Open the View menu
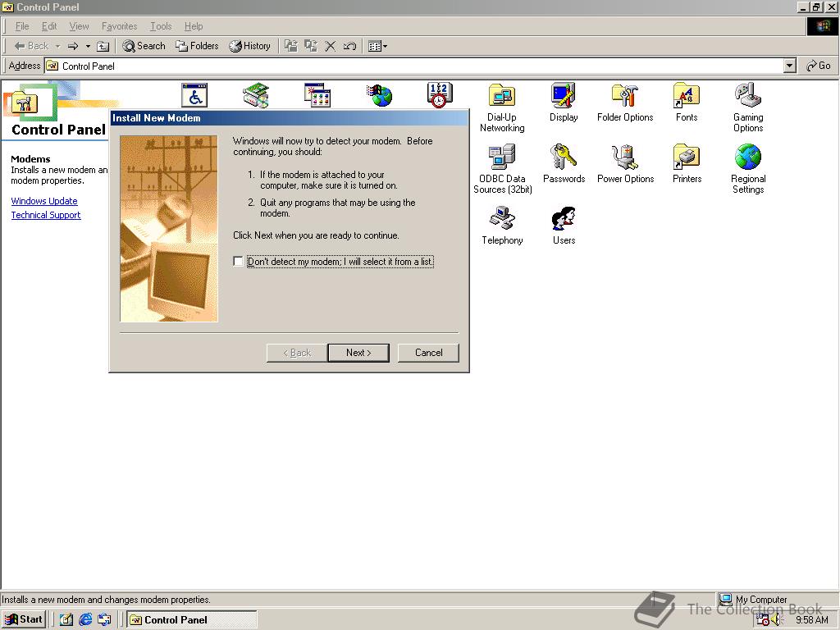Screen dimensions: 840x630 coord(80,26)
